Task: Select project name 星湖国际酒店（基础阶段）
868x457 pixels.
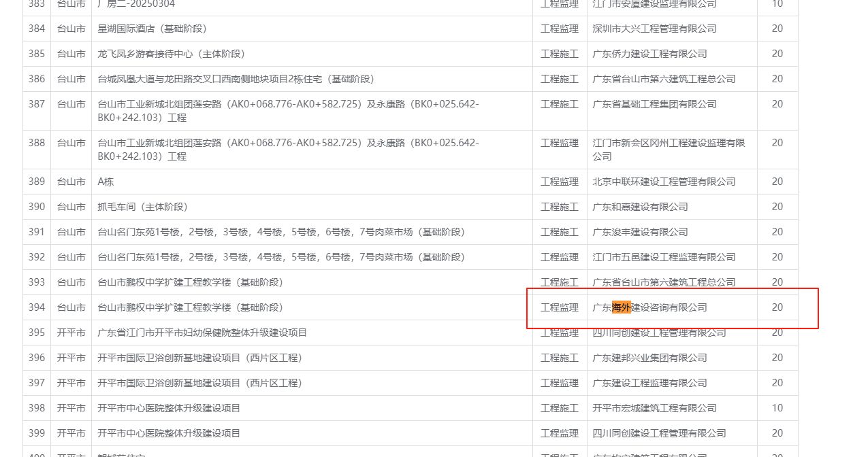Action: coord(152,29)
